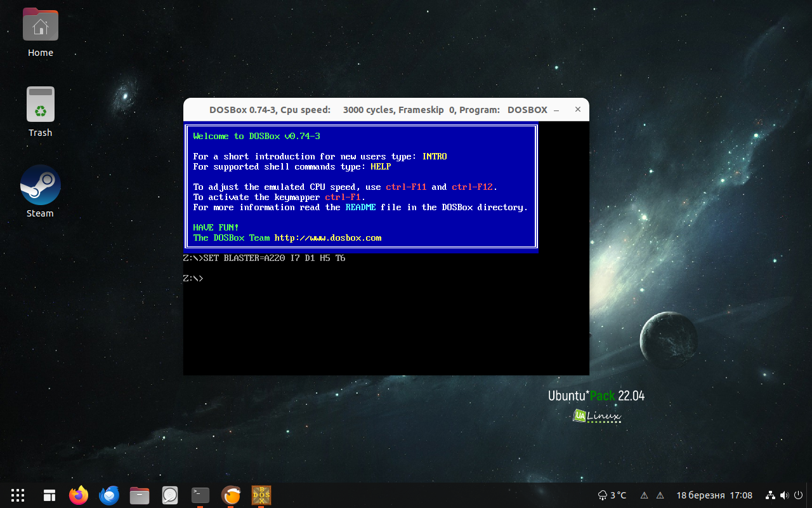Click the Welcome to DOSBox v0.74-3 heading
This screenshot has height=508, width=812.
click(x=257, y=136)
